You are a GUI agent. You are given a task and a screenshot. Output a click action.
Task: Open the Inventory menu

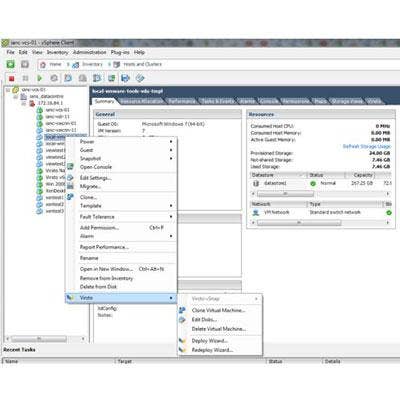pos(57,52)
